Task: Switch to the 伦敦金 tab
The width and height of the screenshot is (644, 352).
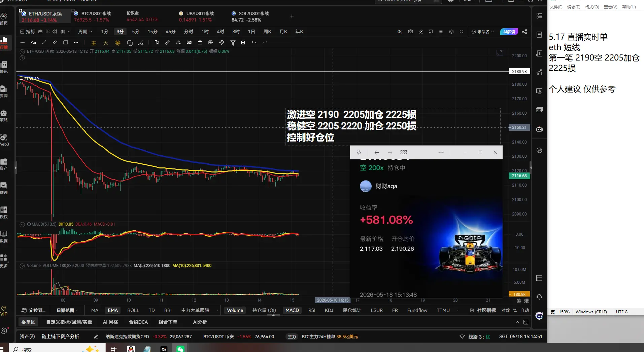Action: pos(142,16)
